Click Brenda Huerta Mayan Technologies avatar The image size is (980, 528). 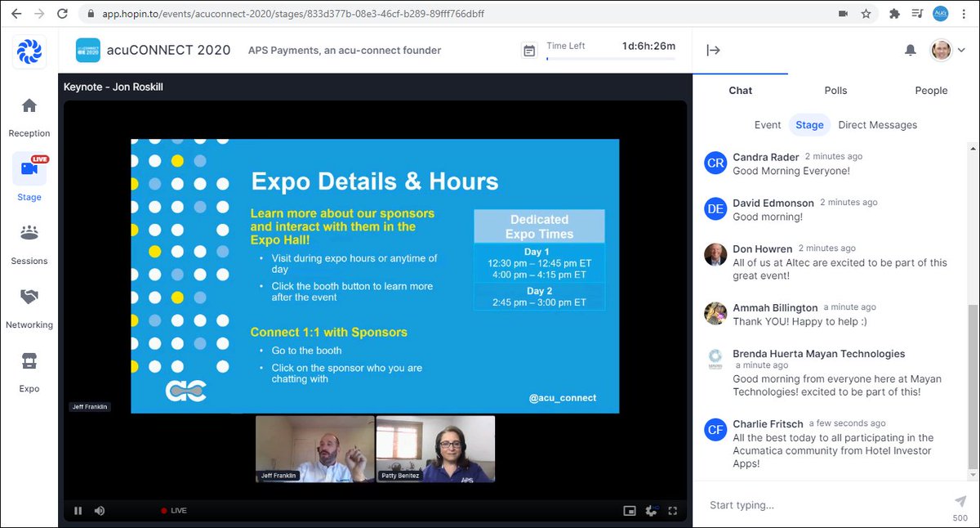pyautogui.click(x=715, y=359)
